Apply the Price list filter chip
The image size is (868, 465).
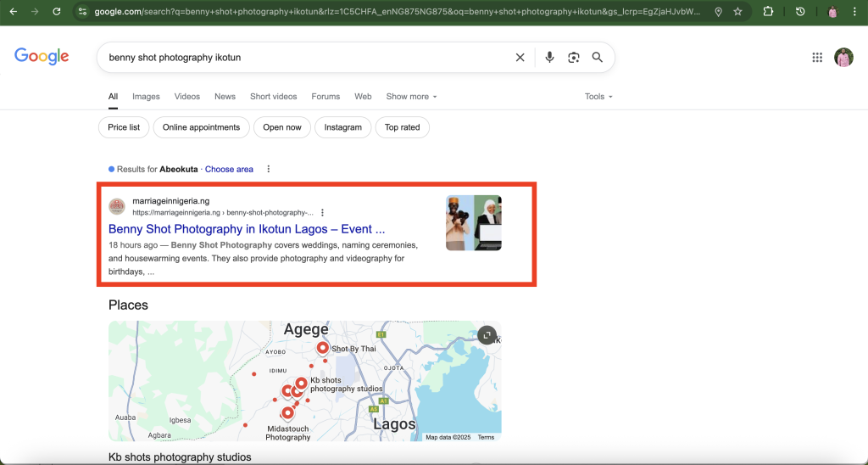(x=124, y=127)
